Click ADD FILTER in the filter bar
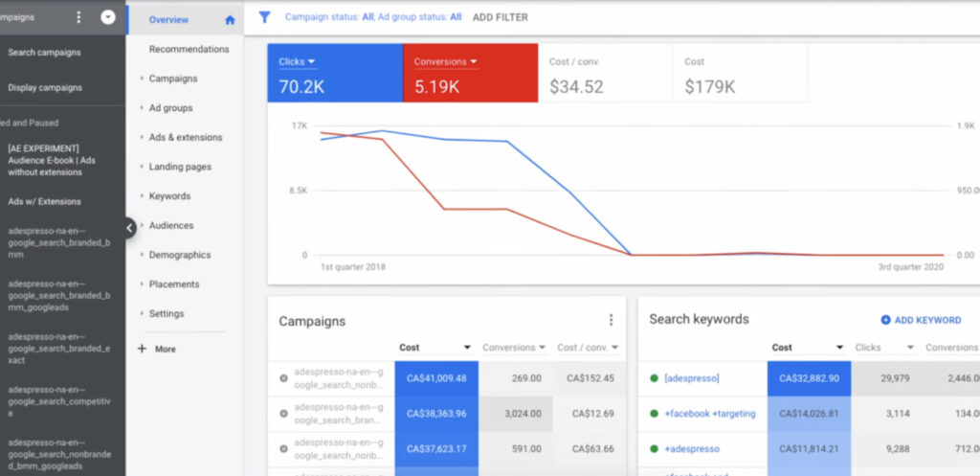 (500, 17)
